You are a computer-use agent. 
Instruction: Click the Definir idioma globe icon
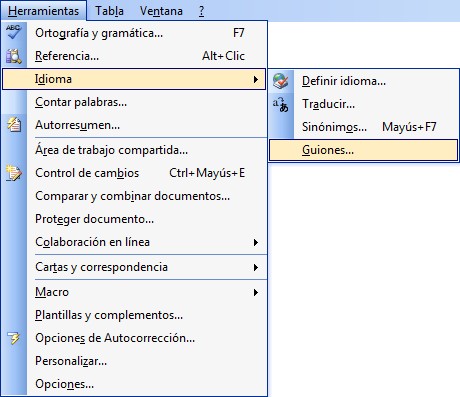pos(281,81)
